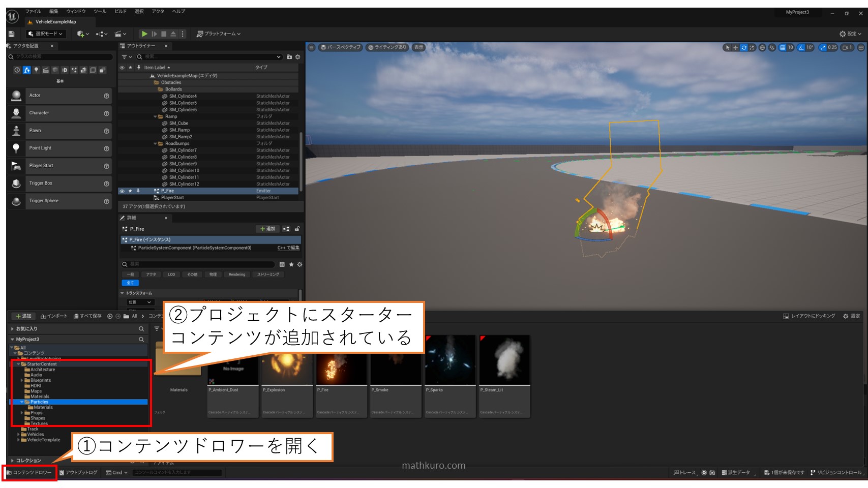Open the ビルド menu
The width and height of the screenshot is (868, 488).
[121, 11]
